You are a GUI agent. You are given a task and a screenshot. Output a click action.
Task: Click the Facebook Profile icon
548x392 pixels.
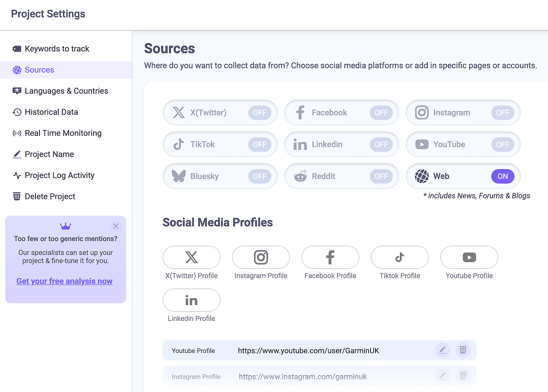[x=330, y=257]
